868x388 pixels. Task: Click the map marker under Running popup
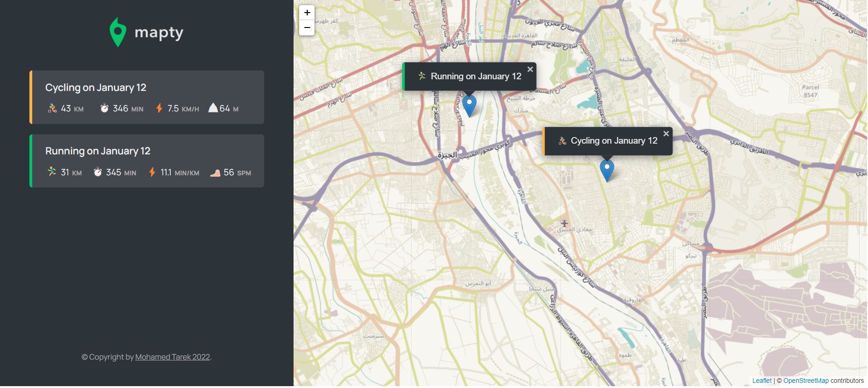click(x=469, y=105)
